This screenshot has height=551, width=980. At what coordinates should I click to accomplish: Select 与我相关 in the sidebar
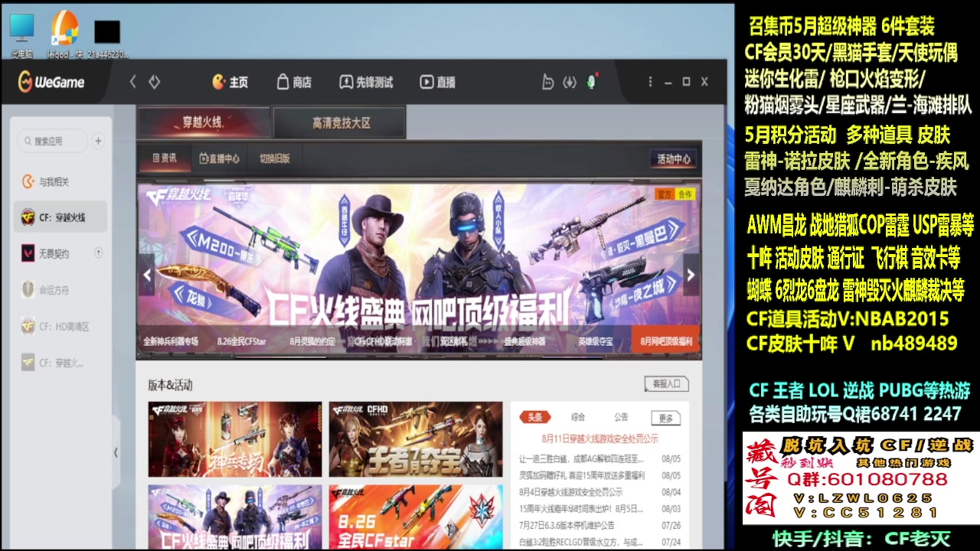(60, 181)
